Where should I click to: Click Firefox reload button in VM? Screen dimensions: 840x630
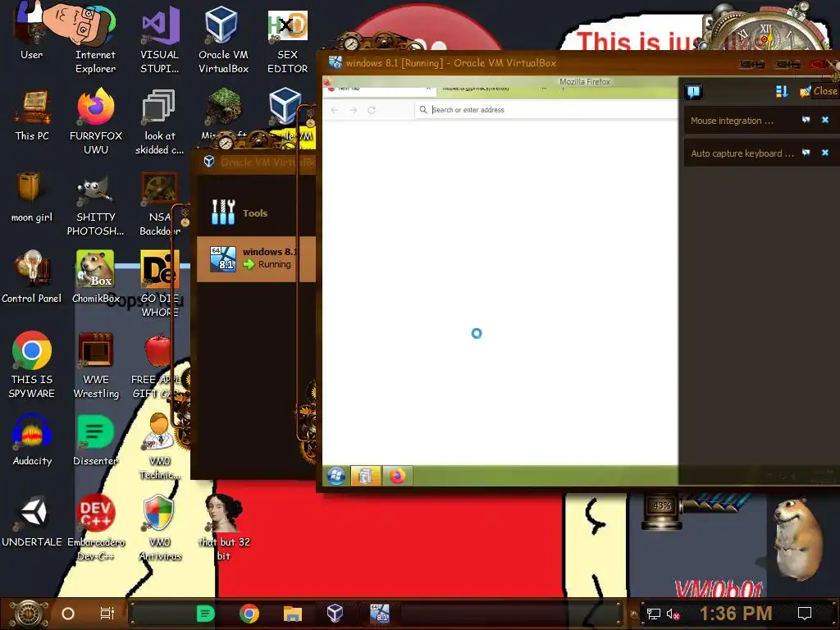point(372,110)
